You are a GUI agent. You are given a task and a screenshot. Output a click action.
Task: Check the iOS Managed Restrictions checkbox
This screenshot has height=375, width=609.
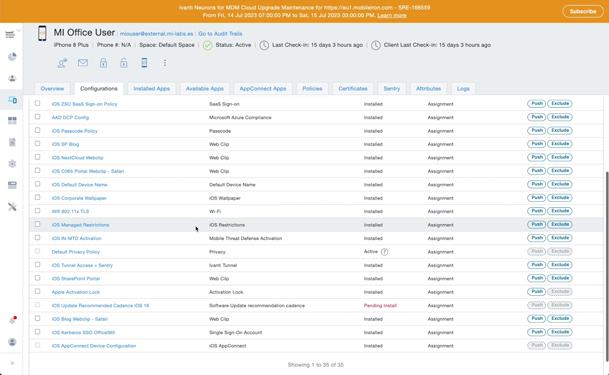[x=37, y=224]
